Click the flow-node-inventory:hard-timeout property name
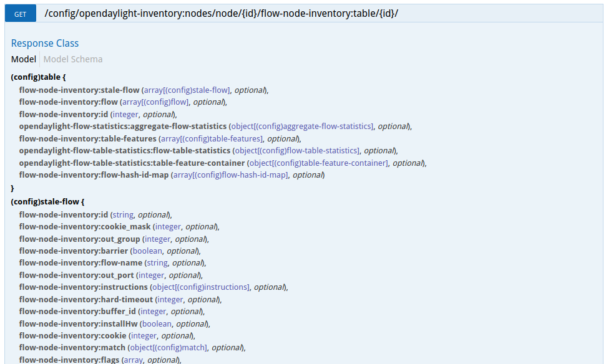Screen dimensions: 611x364 (86, 299)
